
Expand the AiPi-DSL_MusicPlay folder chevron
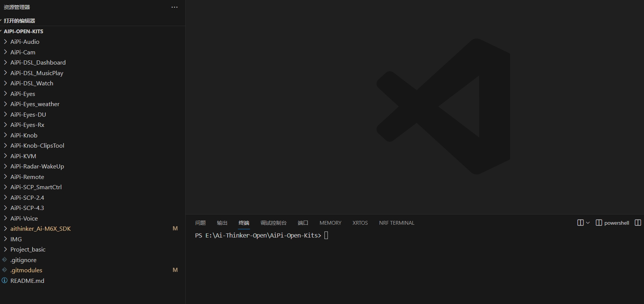tap(5, 73)
